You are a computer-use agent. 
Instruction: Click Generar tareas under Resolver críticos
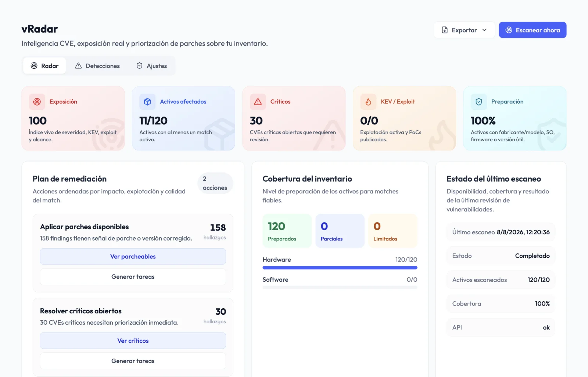(x=133, y=361)
